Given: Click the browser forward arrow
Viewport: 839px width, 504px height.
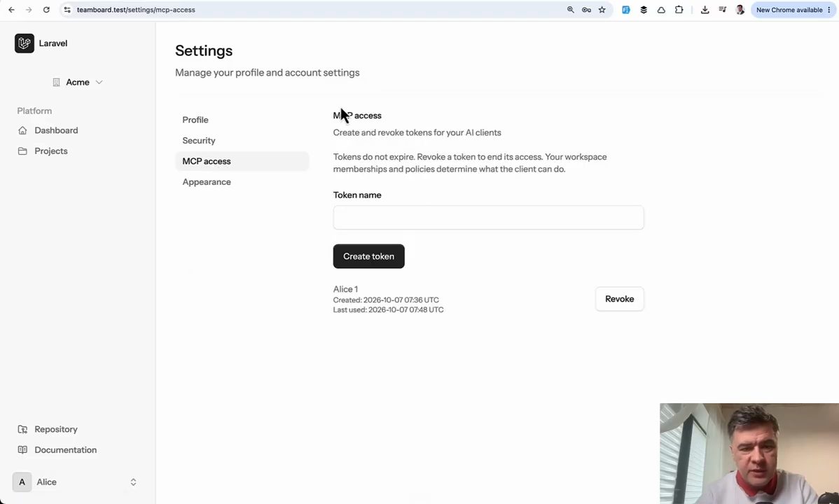Looking at the screenshot, I should [x=29, y=10].
